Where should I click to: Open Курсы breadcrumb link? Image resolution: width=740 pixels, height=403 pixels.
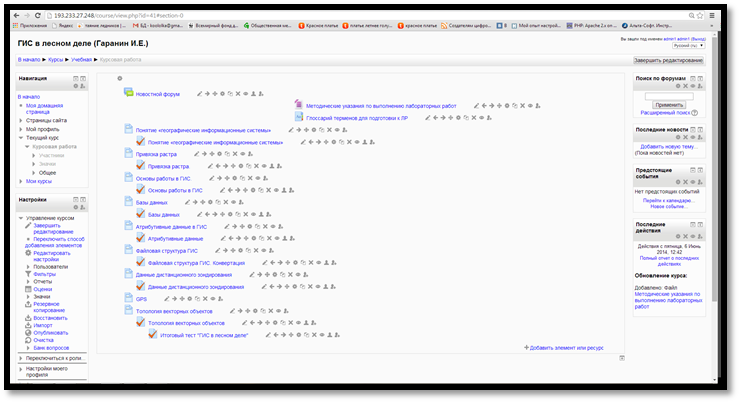(x=55, y=60)
